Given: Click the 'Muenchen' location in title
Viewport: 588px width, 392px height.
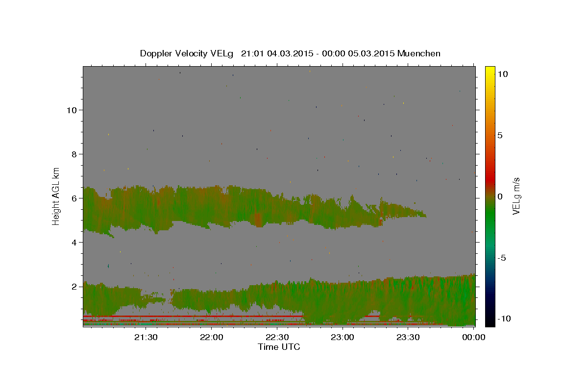Looking at the screenshot, I should tap(419, 53).
